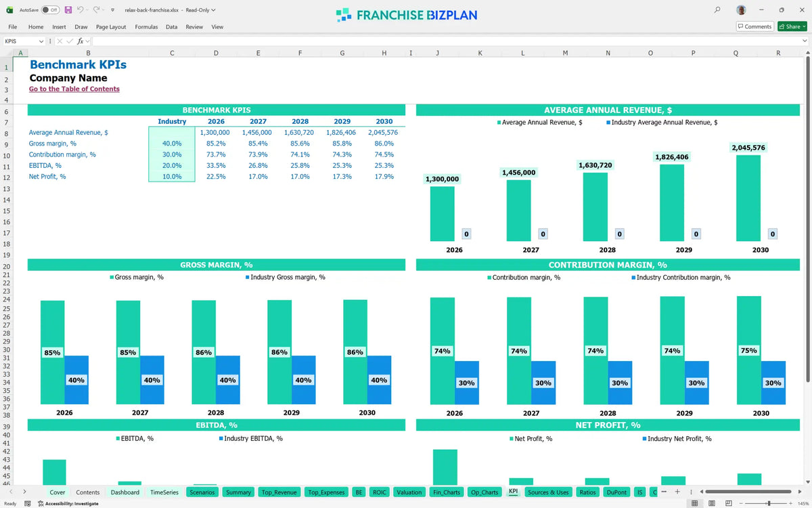The height and width of the screenshot is (508, 812).
Task: Click the Save icon in title bar
Action: click(68, 10)
